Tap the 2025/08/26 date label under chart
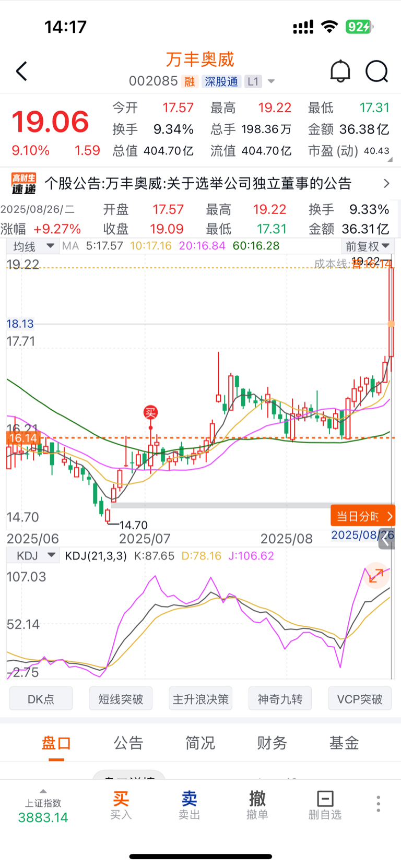Image resolution: width=401 pixels, height=868 pixels. [363, 535]
